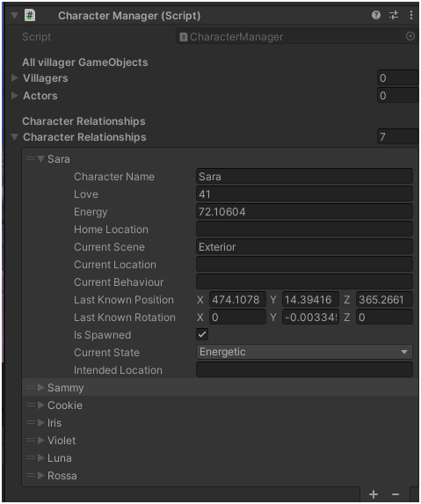Edit Last Known Rotation Z value

tap(384, 318)
